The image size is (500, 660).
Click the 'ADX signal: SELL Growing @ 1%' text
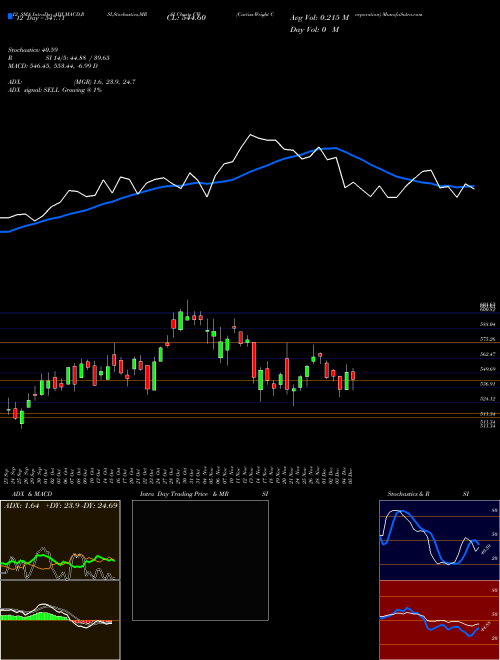[x=55, y=90]
